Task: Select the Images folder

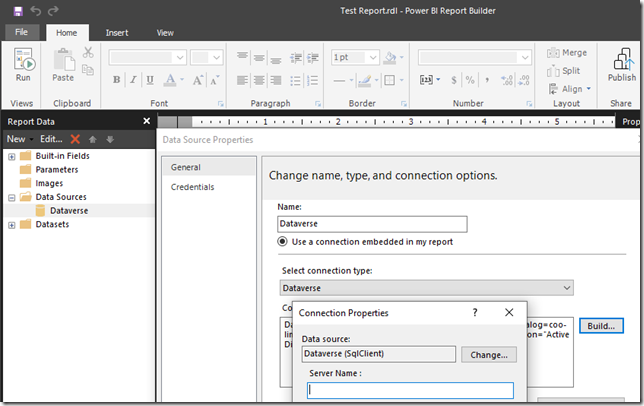Action: [49, 183]
